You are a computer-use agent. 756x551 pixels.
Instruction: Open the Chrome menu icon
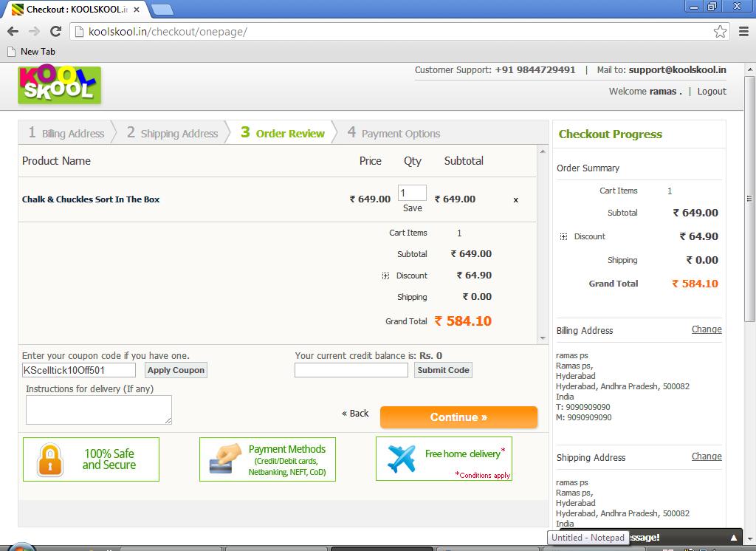coord(743,31)
